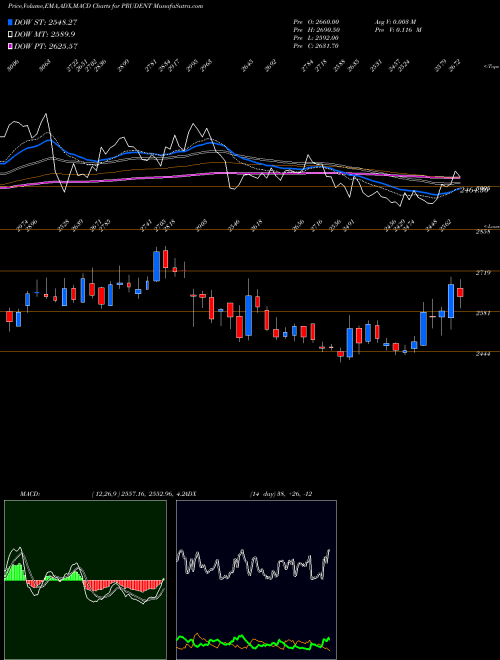Click the 2719 price level label
Image resolution: width=500 pixels, height=660 pixels.
click(x=483, y=273)
